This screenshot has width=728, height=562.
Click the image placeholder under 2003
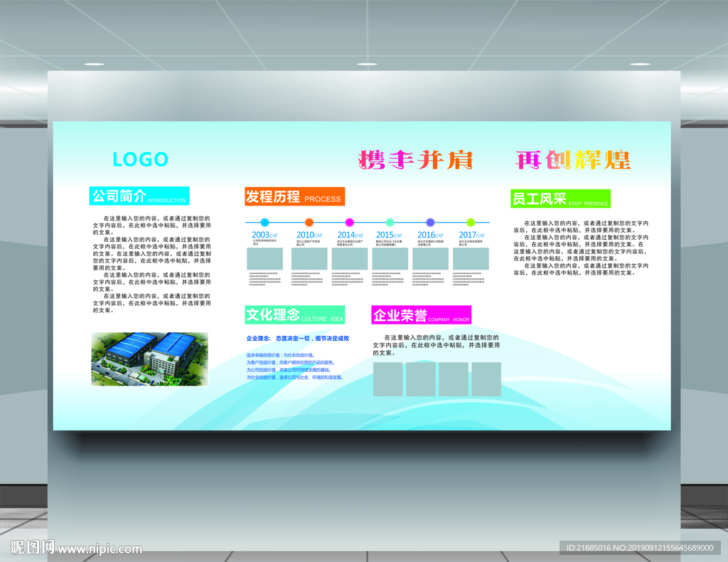pyautogui.click(x=264, y=259)
